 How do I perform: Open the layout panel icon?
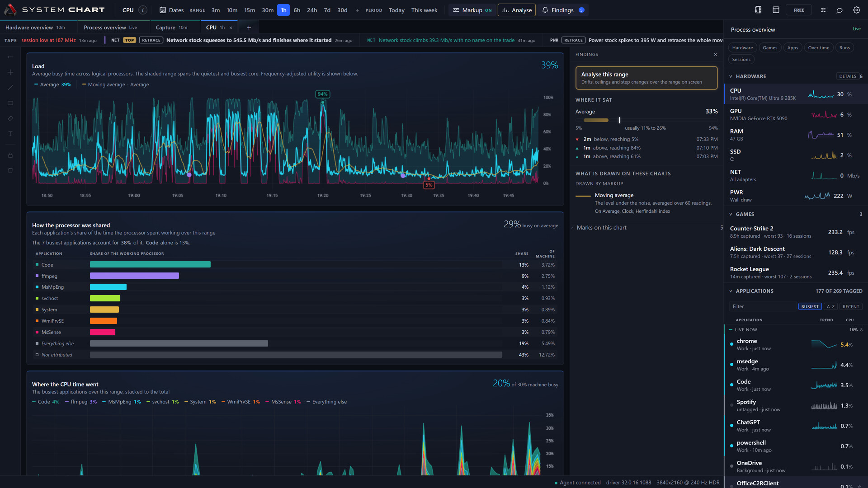click(776, 10)
